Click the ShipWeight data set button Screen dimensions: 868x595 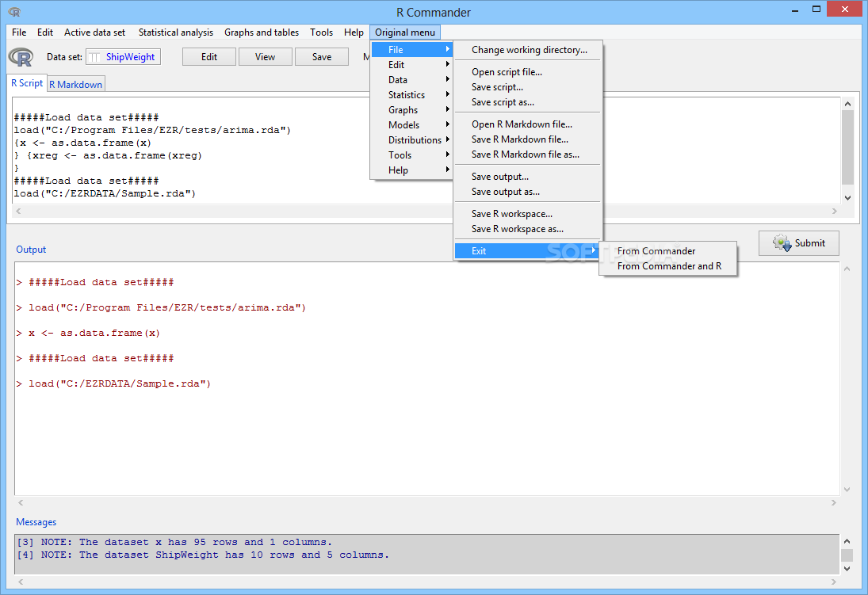point(123,56)
